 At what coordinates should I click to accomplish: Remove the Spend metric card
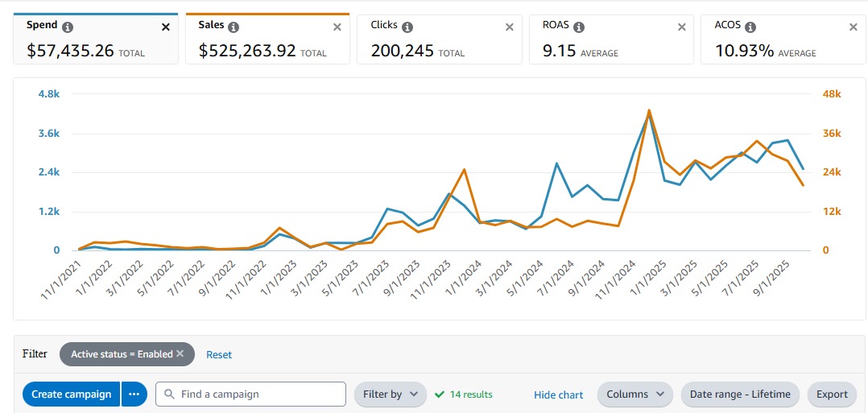(166, 27)
